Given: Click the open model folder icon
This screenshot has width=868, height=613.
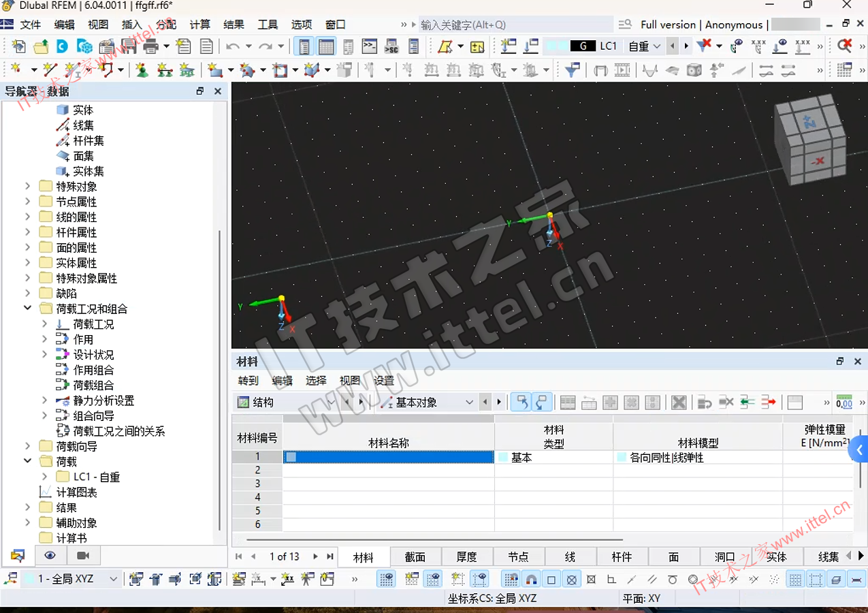Looking at the screenshot, I should pyautogui.click(x=41, y=47).
